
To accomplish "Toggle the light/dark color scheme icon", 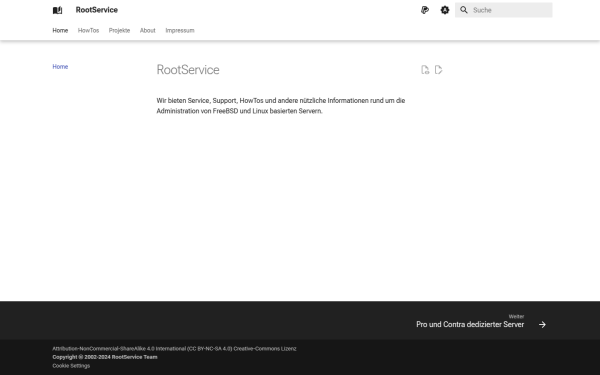I will (x=445, y=10).
